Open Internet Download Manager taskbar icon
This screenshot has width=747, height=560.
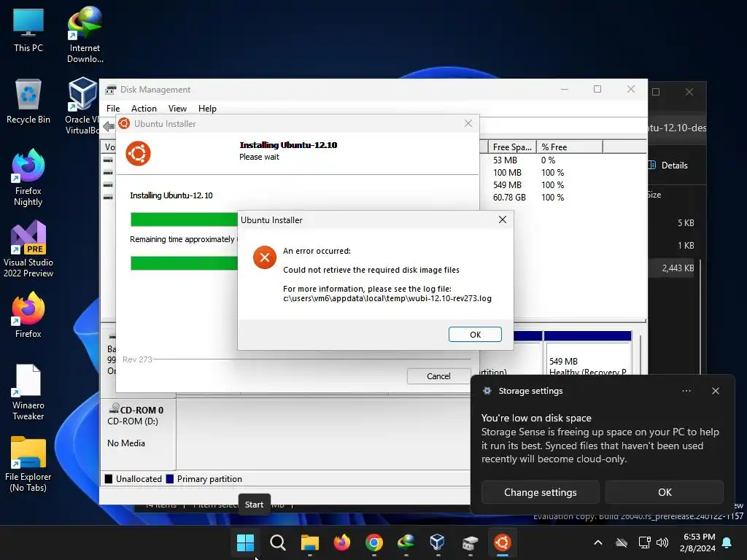coord(406,542)
